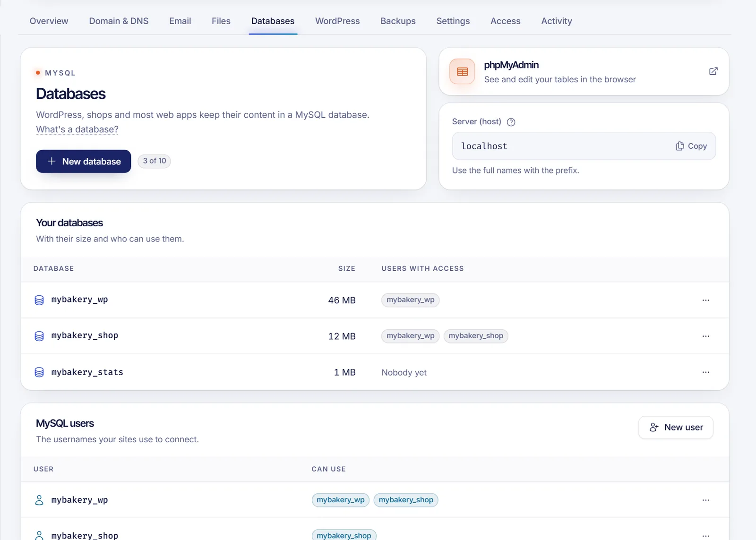Click mybakery_shop user name

tap(85, 535)
